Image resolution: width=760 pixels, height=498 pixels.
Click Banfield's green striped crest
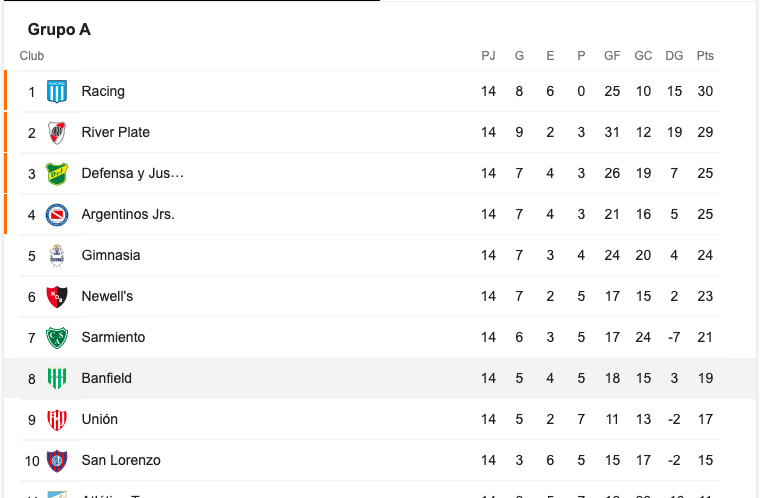click(x=57, y=378)
